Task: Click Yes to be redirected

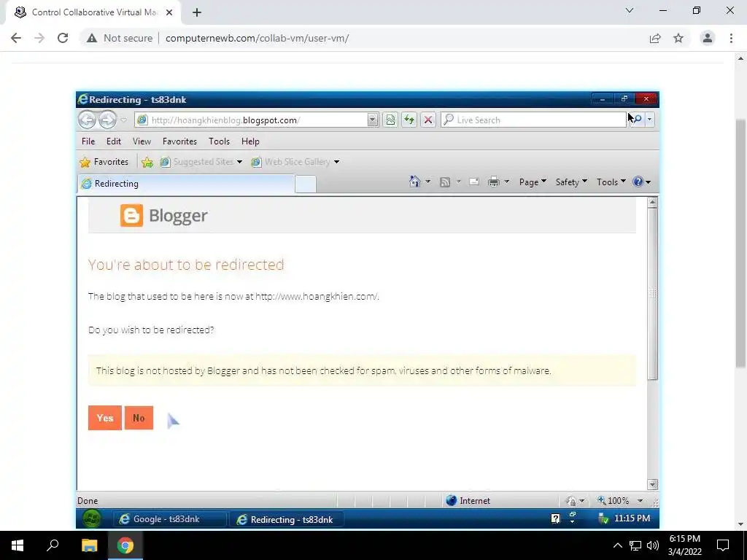Action: (x=105, y=418)
